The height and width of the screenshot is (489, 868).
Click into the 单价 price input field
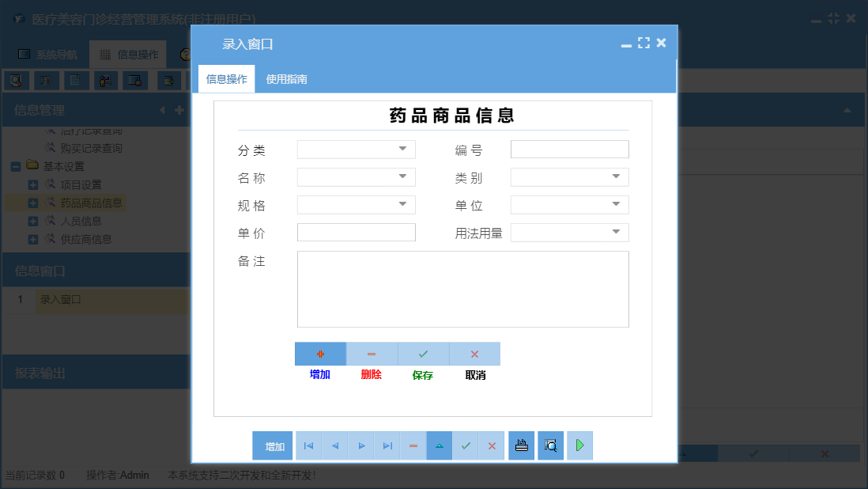[356, 233]
